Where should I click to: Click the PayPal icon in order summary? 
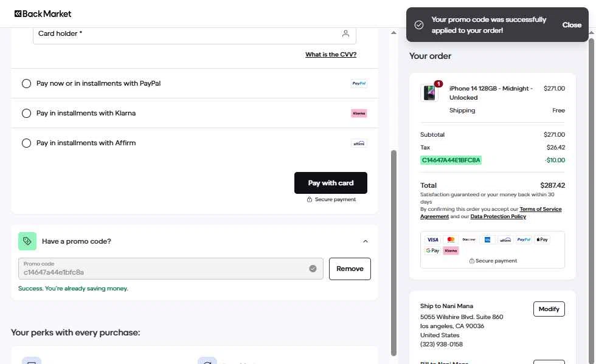pos(524,239)
